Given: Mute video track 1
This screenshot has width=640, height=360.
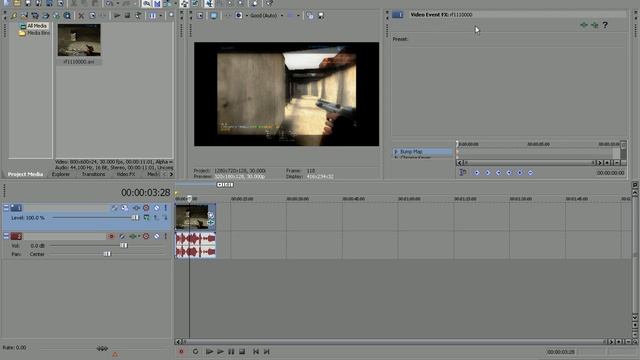Looking at the screenshot, I should (156, 208).
